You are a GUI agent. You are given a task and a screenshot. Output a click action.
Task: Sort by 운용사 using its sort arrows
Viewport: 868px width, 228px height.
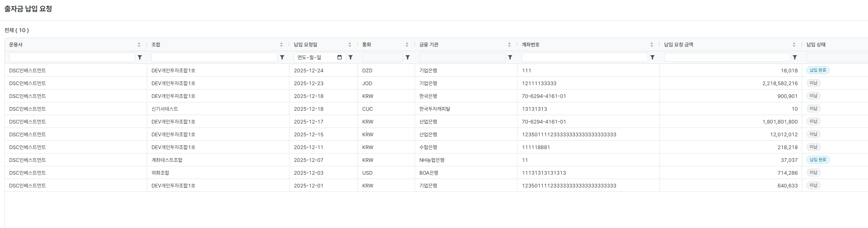(x=139, y=45)
